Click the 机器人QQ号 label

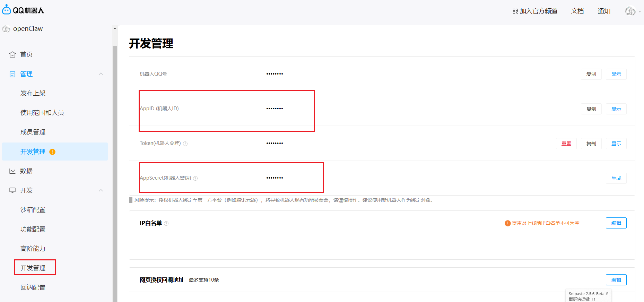[153, 74]
